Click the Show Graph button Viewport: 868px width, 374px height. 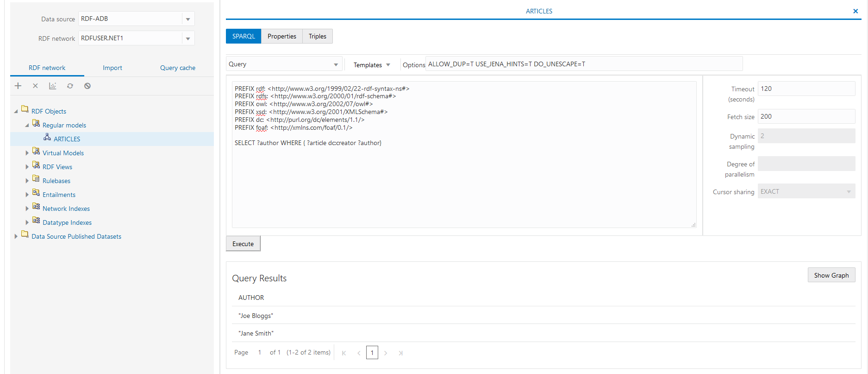click(x=831, y=275)
